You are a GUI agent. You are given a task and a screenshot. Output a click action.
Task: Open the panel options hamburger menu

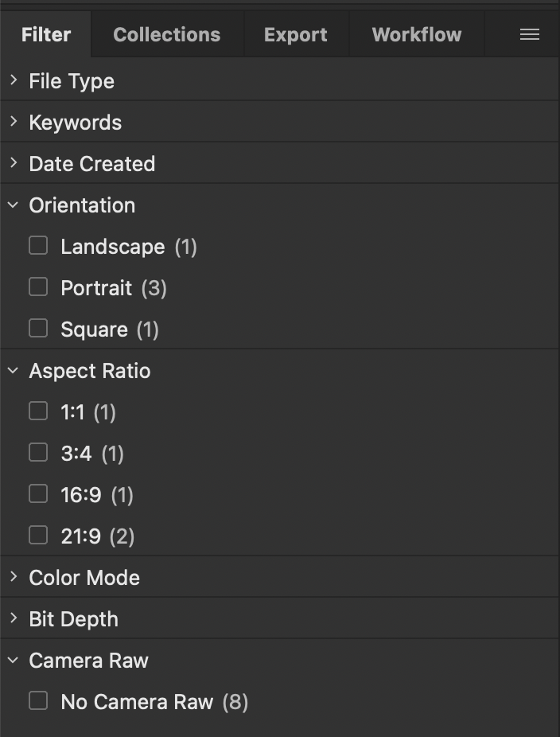coord(528,34)
